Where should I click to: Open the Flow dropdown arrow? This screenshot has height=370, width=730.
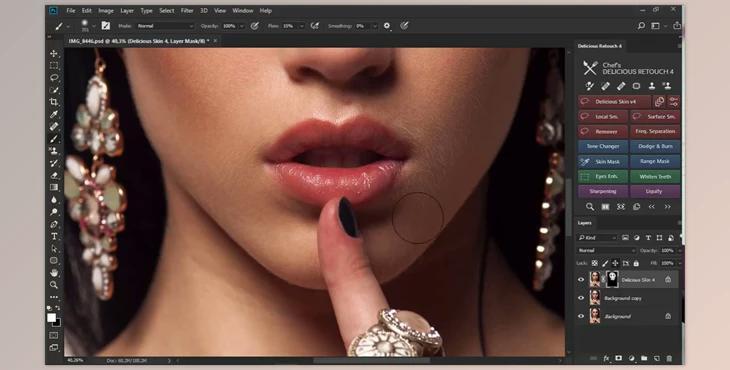pos(301,26)
